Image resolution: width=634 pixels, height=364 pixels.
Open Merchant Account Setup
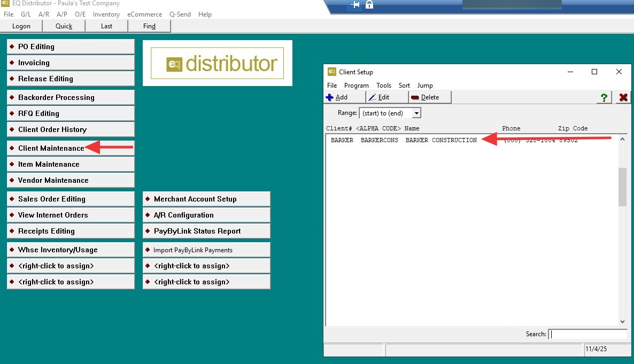click(207, 199)
